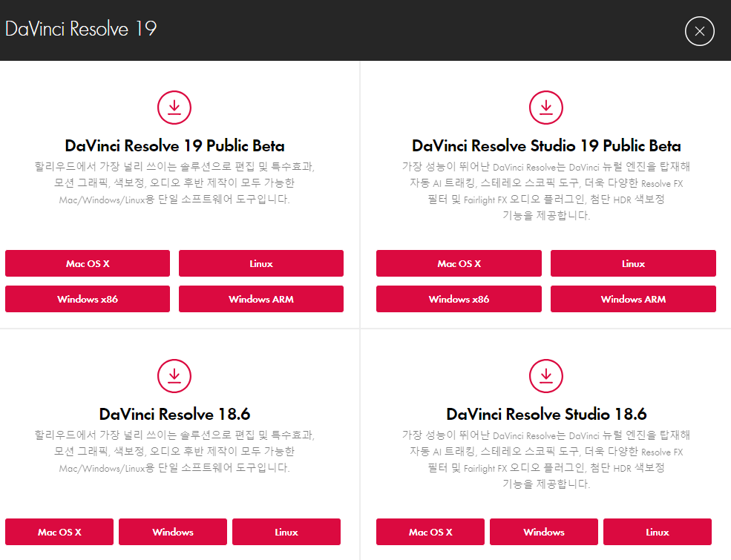Download Resolve Studio 18.6 for Mac OS X
The image size is (731, 560).
430,532
